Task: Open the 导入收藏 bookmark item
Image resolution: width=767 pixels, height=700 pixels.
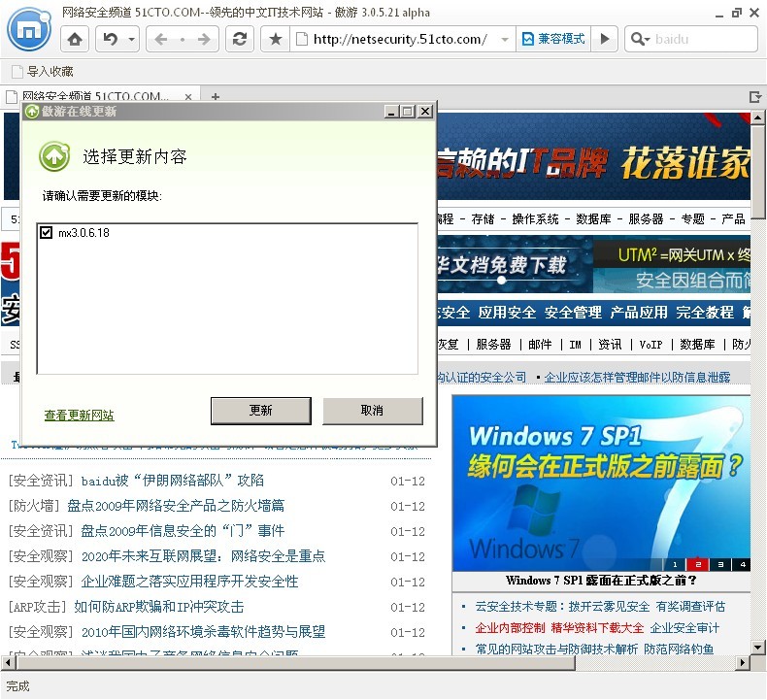Action: 43,72
